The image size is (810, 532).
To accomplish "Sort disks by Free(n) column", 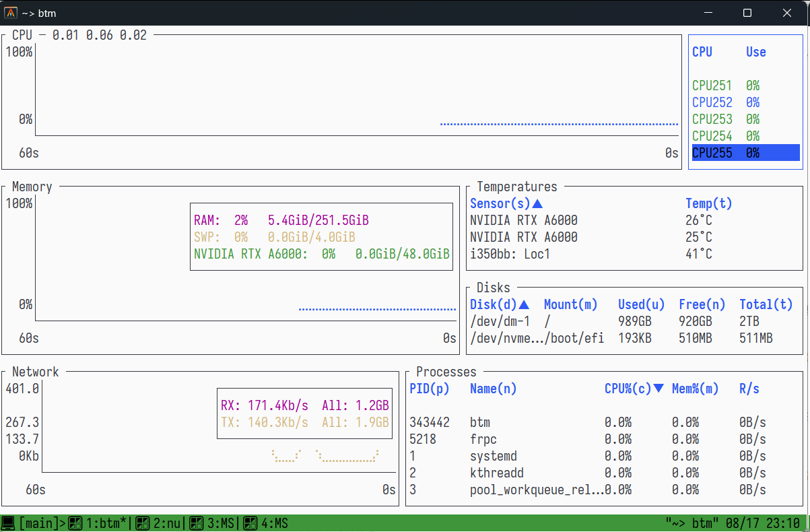I will click(x=702, y=304).
